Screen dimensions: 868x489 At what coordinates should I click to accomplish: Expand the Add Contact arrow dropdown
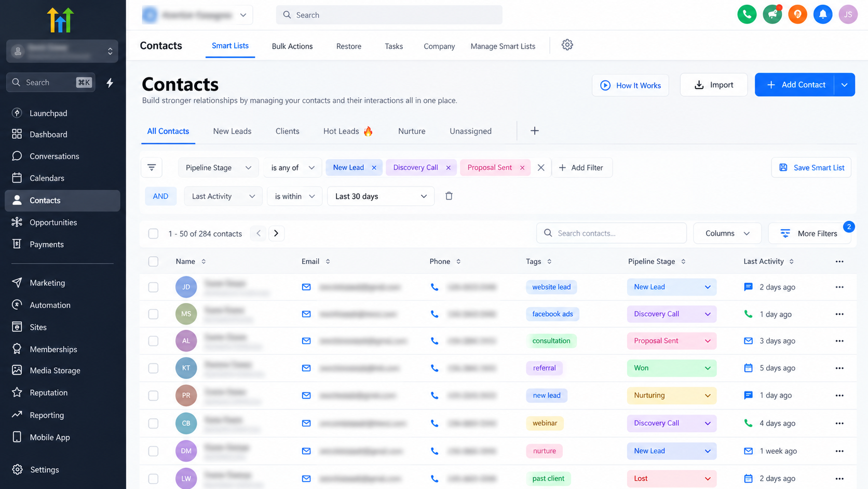click(845, 85)
